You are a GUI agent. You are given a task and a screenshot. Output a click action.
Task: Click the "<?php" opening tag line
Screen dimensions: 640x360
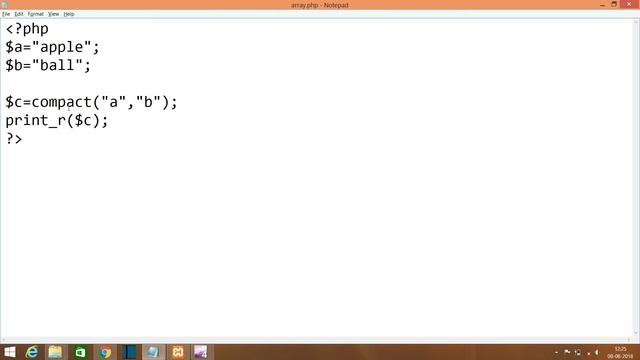coord(27,29)
